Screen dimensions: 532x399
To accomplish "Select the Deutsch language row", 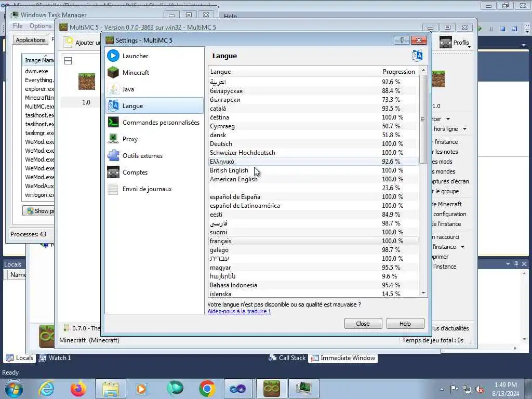I will [x=313, y=144].
